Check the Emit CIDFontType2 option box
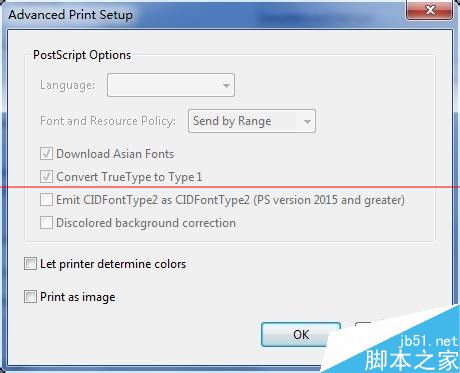 [46, 200]
